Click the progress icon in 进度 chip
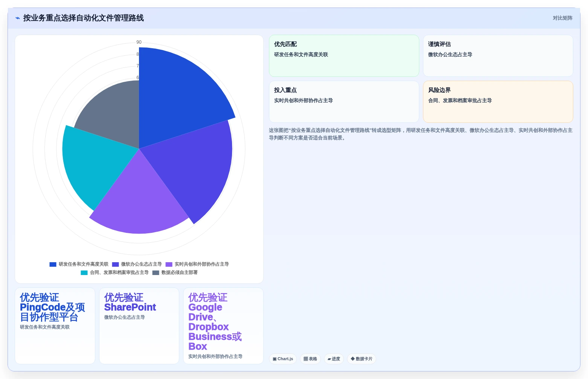The height and width of the screenshot is (379, 588). click(329, 359)
